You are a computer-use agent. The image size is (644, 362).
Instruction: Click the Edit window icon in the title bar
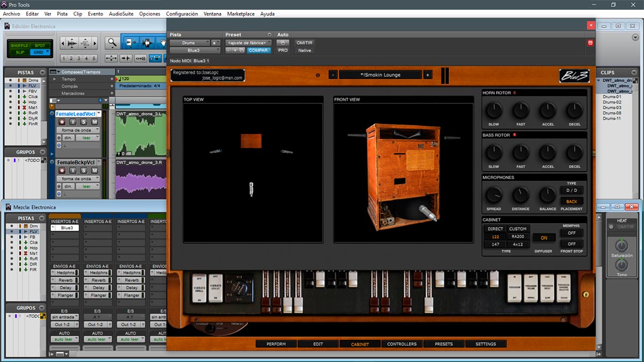[7, 26]
